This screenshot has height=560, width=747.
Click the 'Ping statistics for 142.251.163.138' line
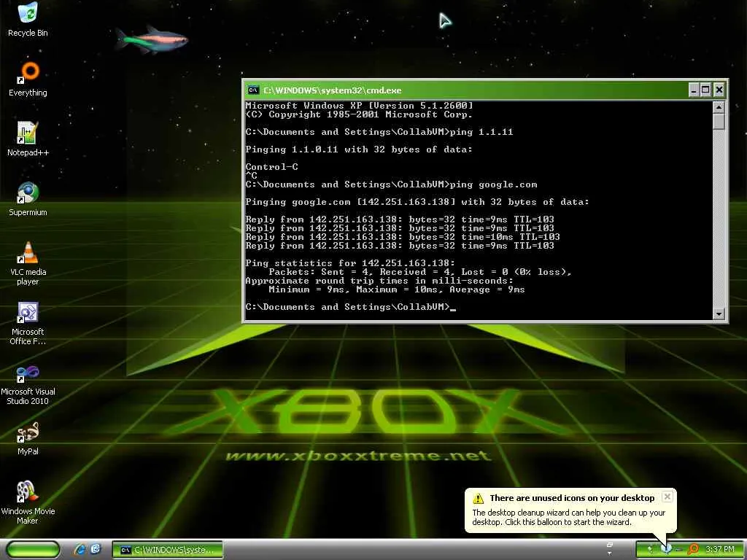[350, 262]
